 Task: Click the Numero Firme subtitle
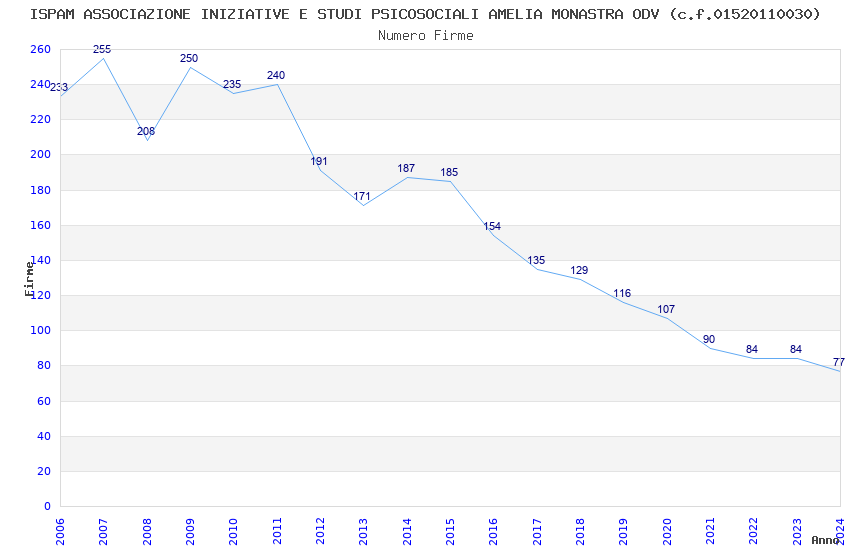click(x=426, y=36)
